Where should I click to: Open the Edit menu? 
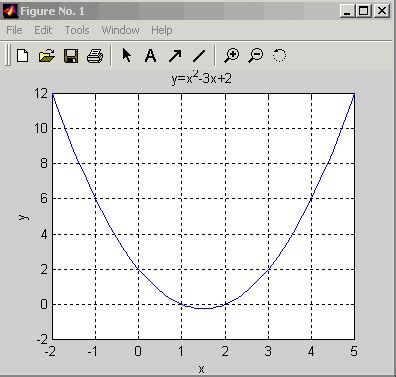pyautogui.click(x=43, y=30)
